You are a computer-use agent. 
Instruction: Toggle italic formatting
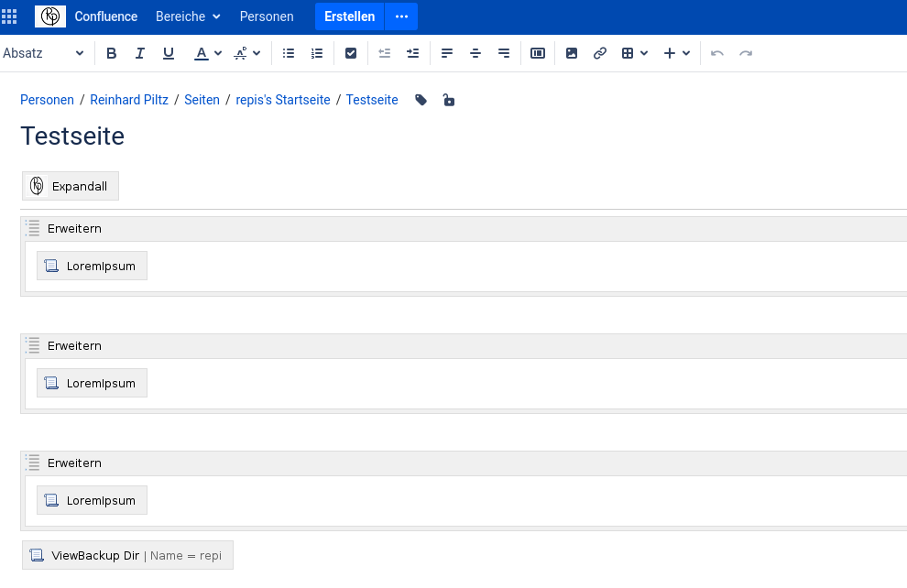pos(140,53)
